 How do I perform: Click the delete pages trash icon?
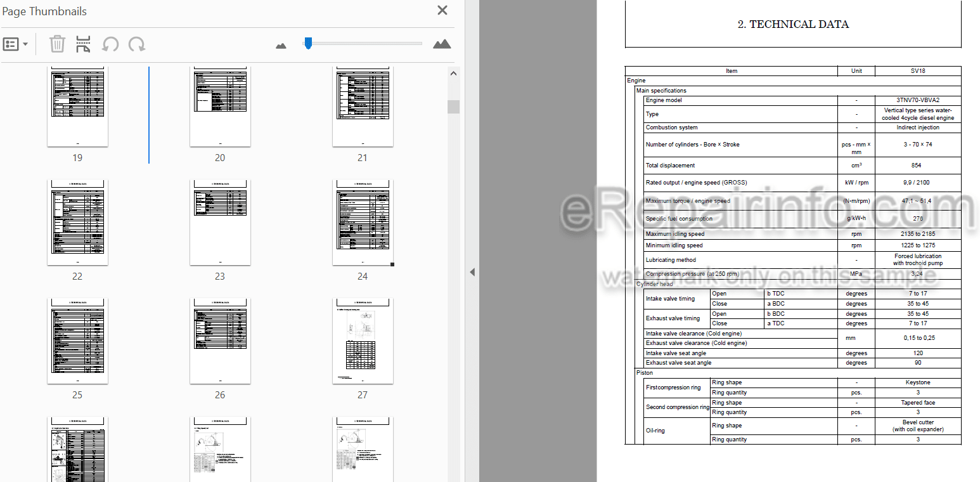(57, 44)
